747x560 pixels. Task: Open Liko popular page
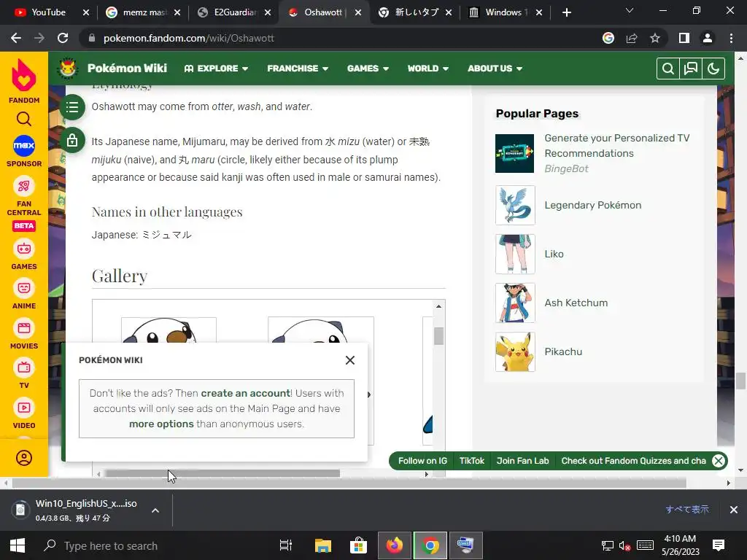(x=554, y=254)
